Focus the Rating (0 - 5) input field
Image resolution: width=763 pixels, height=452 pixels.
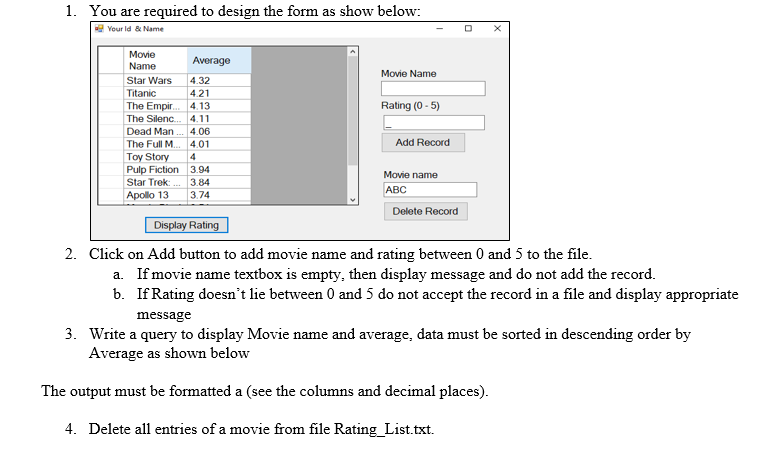point(434,123)
